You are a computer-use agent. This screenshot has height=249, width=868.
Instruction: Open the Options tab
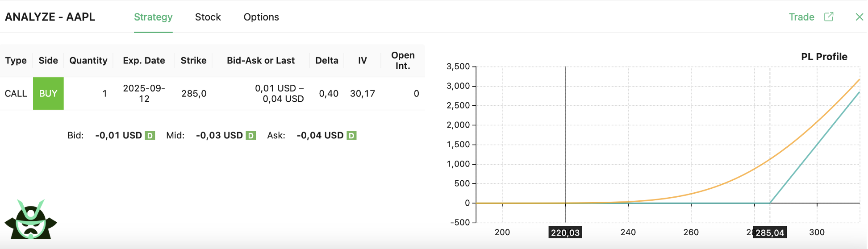pos(261,17)
